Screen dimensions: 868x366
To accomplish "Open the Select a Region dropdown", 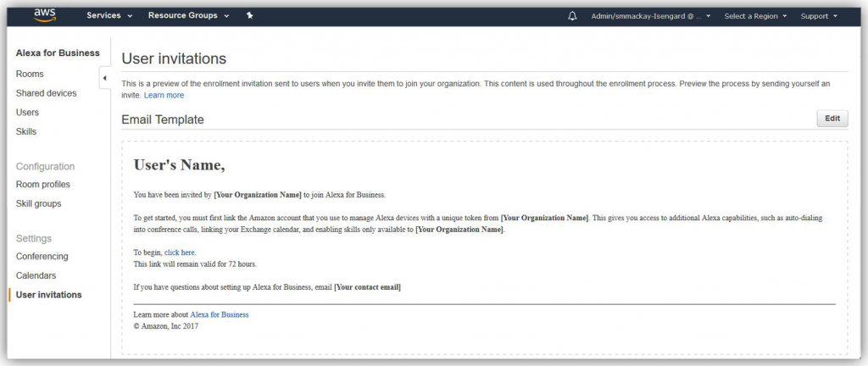I will (755, 16).
